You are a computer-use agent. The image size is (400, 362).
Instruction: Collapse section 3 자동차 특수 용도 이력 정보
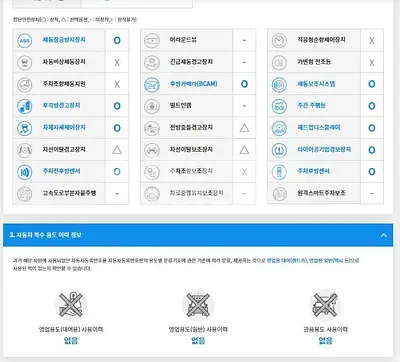pyautogui.click(x=384, y=235)
